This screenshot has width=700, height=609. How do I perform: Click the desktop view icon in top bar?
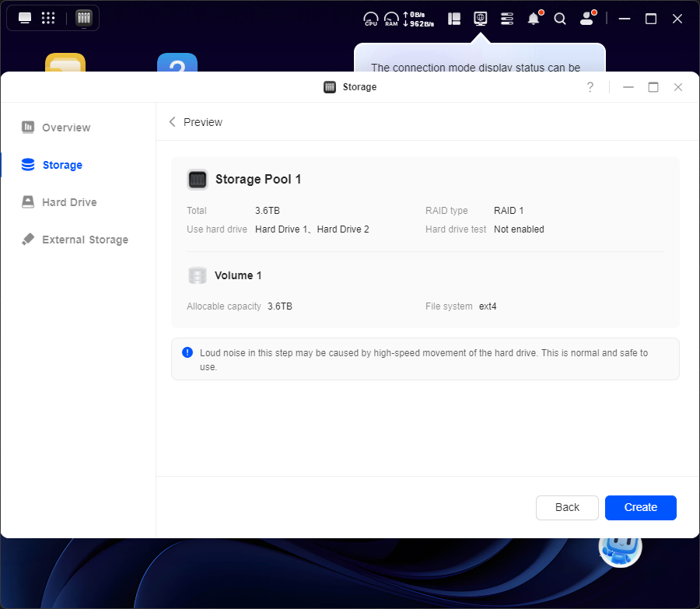[x=25, y=18]
